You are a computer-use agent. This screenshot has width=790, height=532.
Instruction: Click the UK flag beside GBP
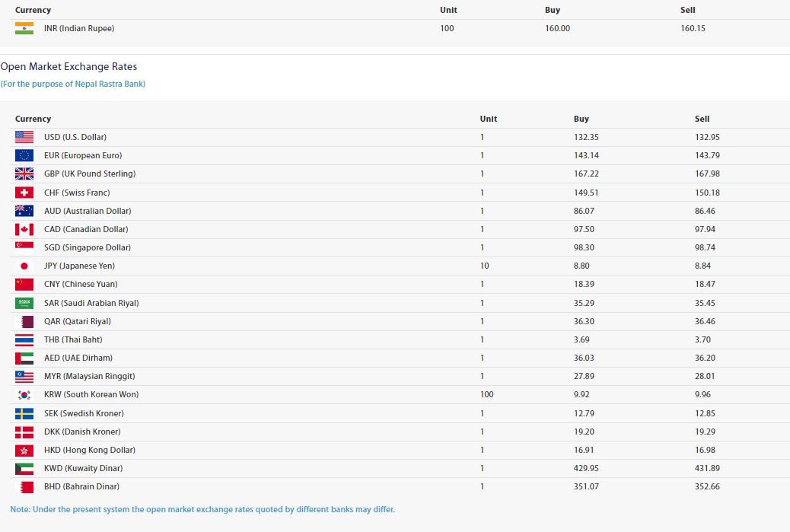tap(24, 174)
